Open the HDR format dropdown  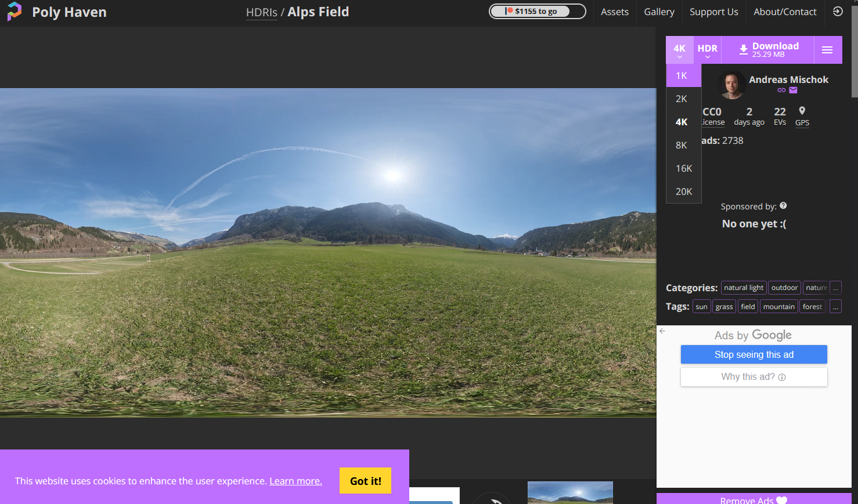tap(707, 50)
